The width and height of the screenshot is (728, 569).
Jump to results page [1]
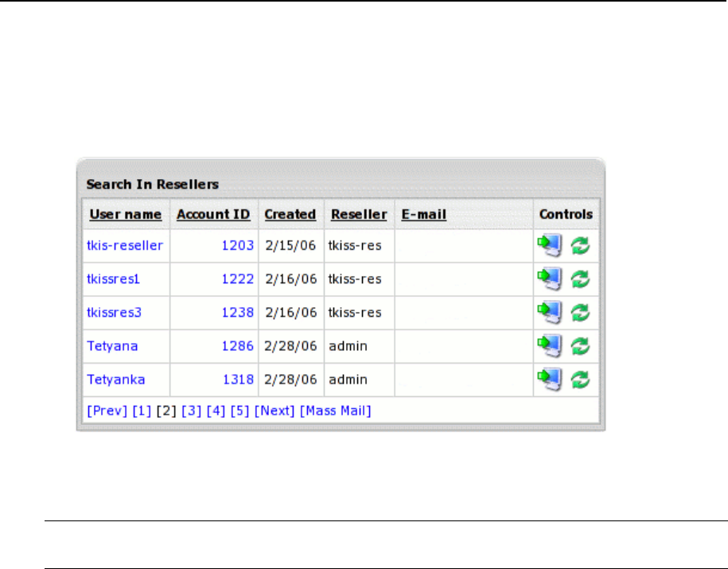click(142, 411)
